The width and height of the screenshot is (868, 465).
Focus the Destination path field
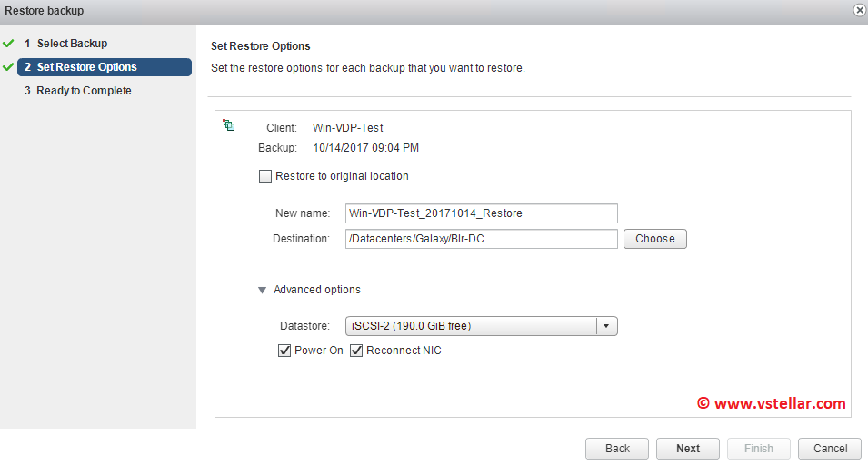point(481,239)
